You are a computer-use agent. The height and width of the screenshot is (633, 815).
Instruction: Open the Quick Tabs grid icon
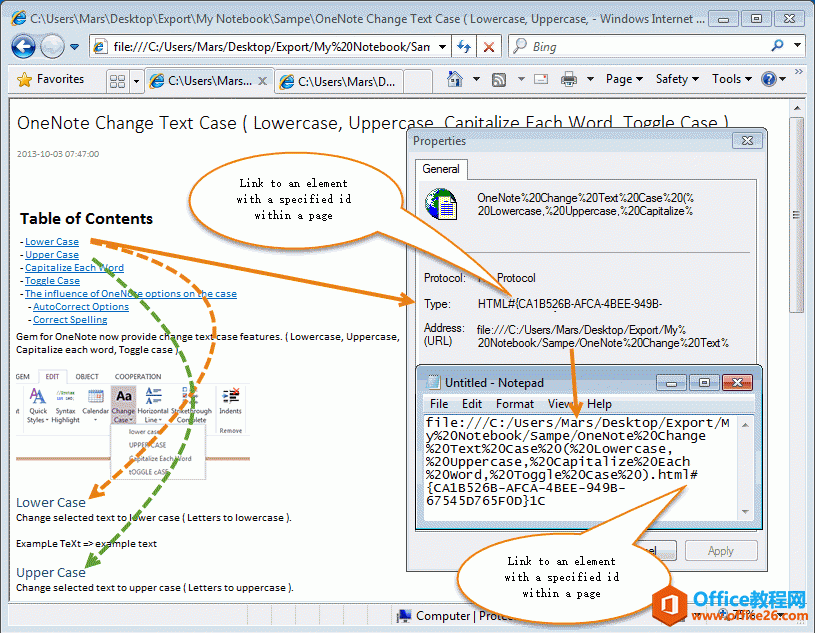point(118,80)
